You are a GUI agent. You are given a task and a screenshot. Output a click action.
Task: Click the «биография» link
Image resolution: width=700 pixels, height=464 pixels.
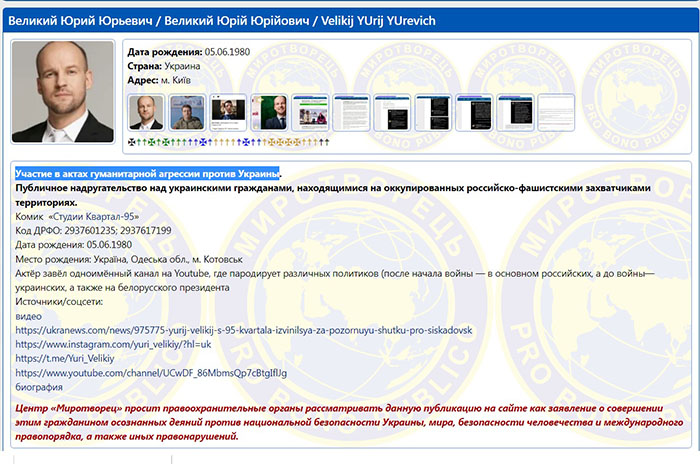pos(39,386)
